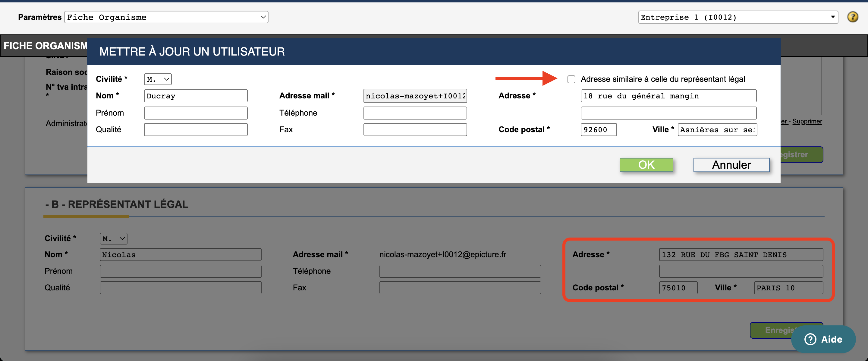868x361 pixels.
Task: Select the Fax field in the dialog
Action: click(415, 129)
